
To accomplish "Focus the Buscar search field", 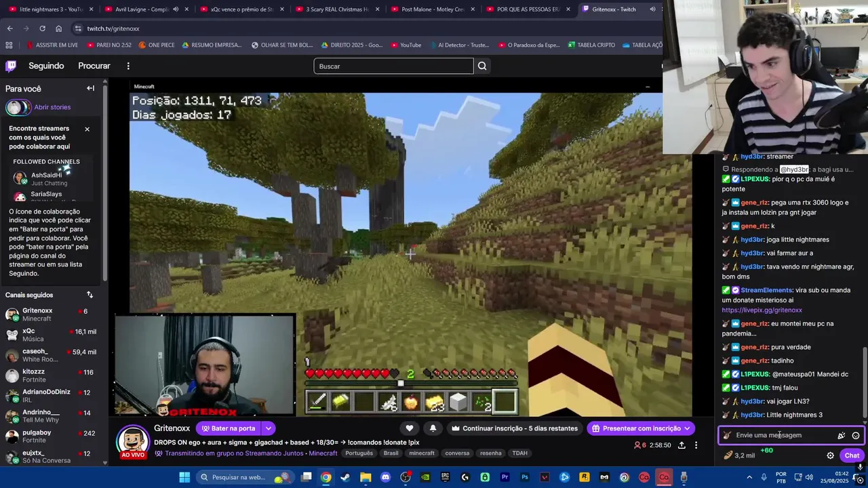I will 393,66.
